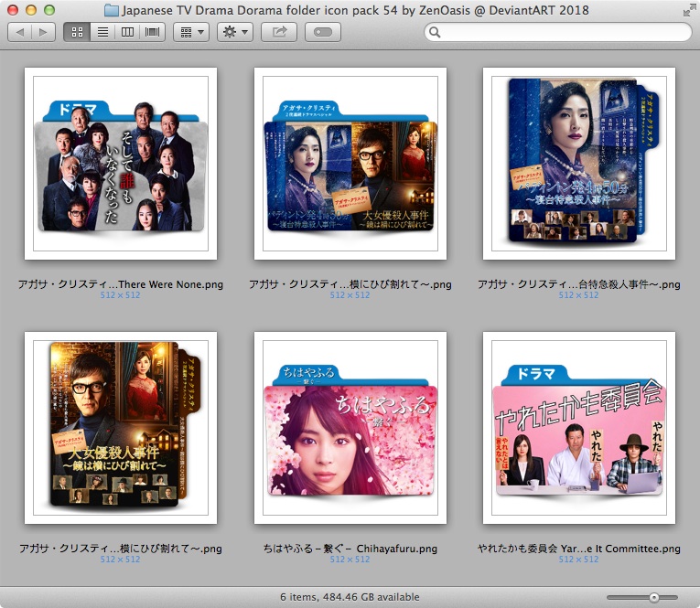Click filename 'ちはやふる -繋ぐ- Chihayafuru.png'
Screen dimensions: 700x608
(350, 549)
